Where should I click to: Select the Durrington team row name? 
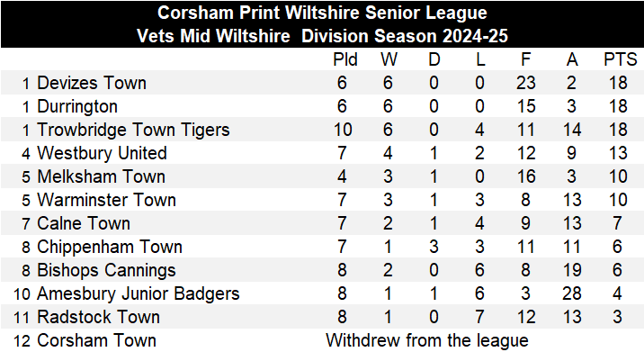click(77, 106)
